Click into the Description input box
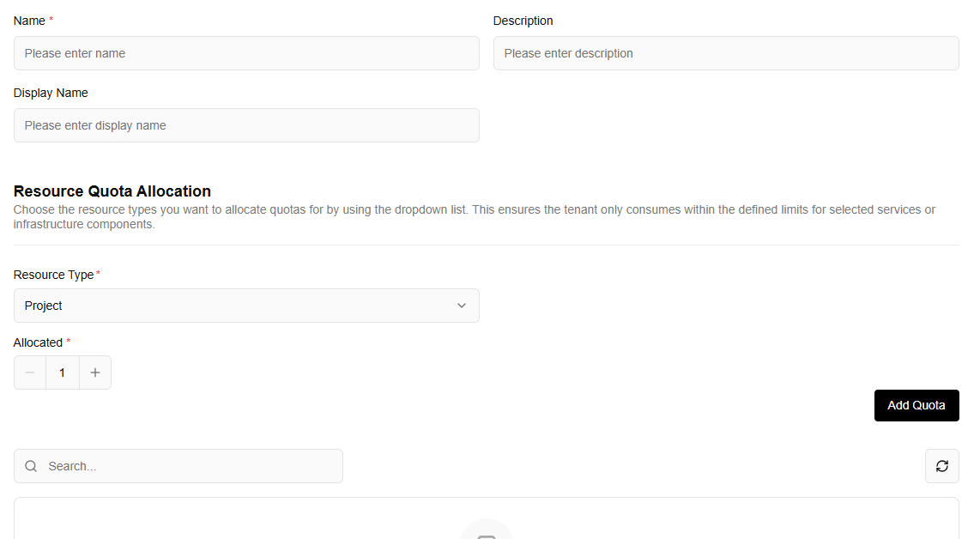 [725, 53]
